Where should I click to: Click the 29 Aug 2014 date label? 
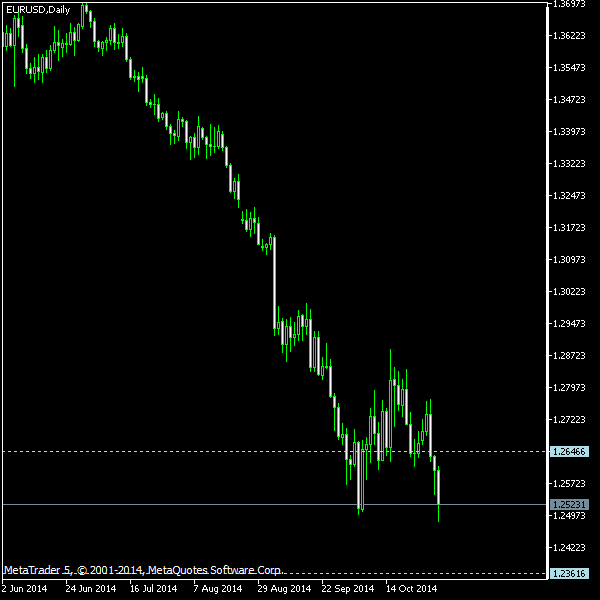(284, 589)
